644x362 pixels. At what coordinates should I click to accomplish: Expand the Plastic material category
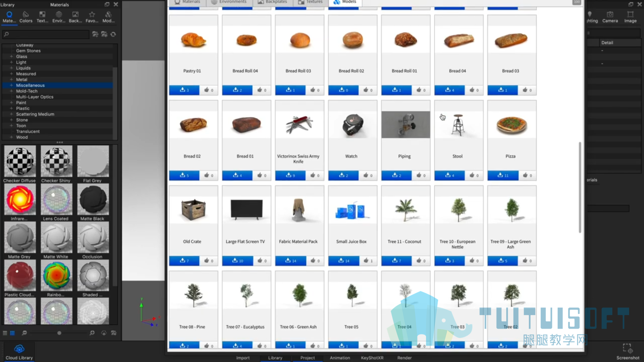point(11,108)
